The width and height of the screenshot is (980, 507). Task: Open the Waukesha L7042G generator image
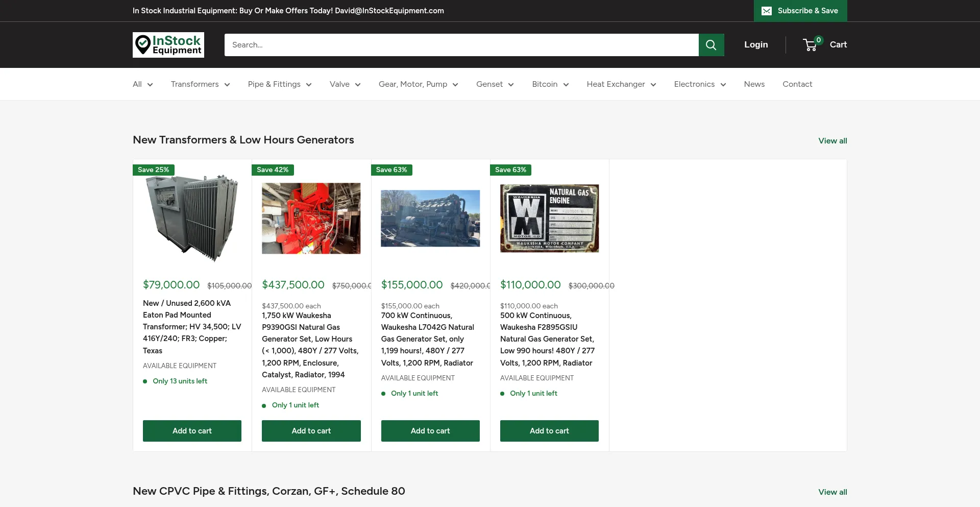tap(430, 219)
